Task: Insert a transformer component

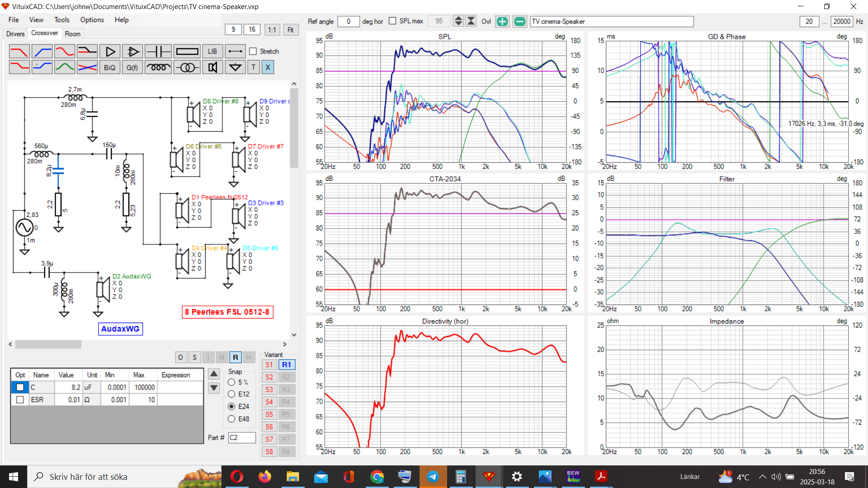Action: pos(187,67)
